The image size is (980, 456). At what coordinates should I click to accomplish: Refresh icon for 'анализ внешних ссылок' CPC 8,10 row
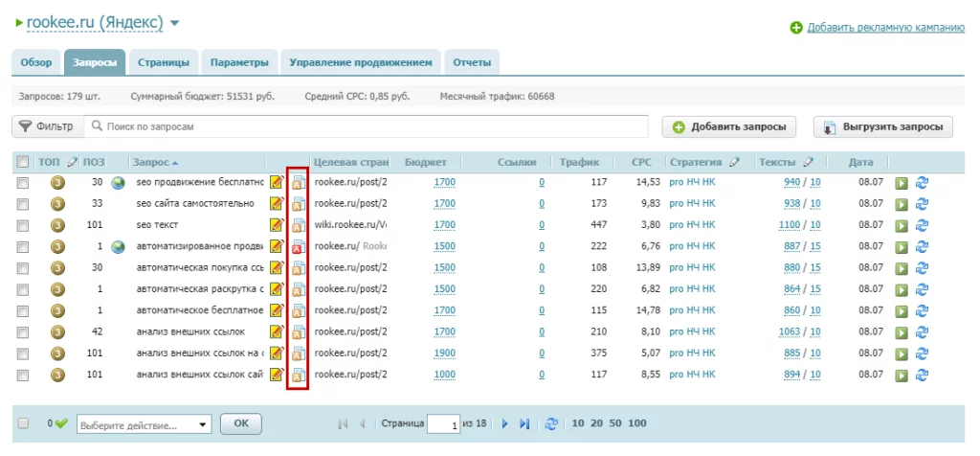[922, 332]
